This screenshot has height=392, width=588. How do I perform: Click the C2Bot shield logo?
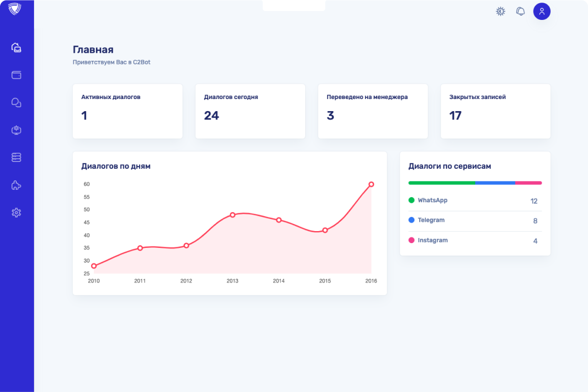click(x=15, y=9)
